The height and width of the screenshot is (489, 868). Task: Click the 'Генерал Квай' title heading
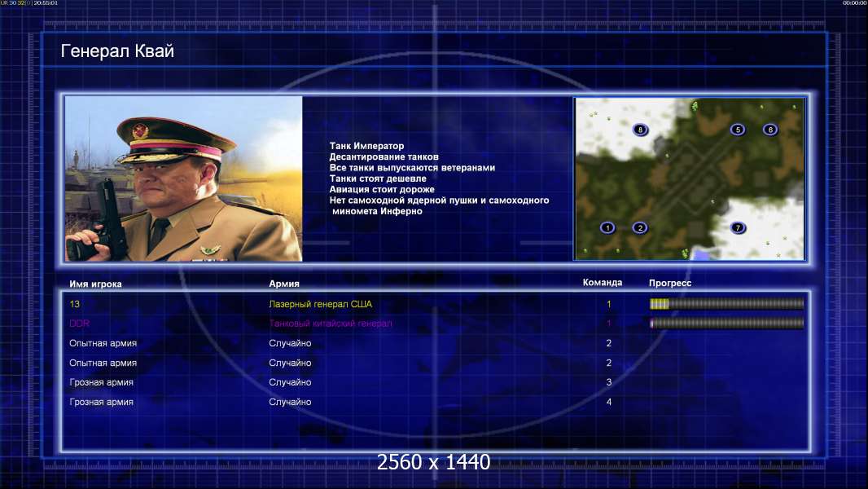click(117, 51)
